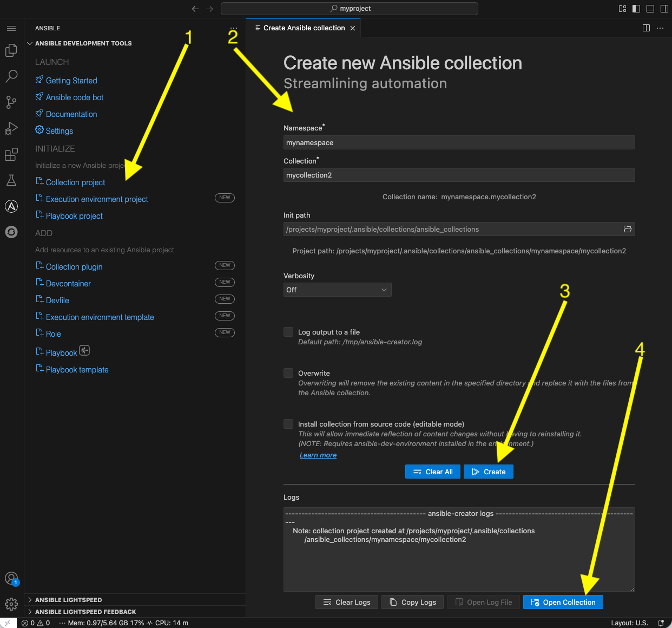Click the Create button
Image resolution: width=672 pixels, height=628 pixels.
coord(489,472)
